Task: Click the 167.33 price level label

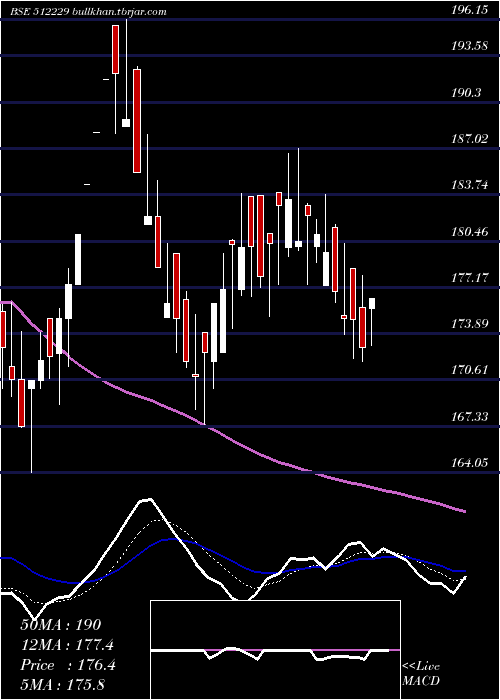Action: 469,417
